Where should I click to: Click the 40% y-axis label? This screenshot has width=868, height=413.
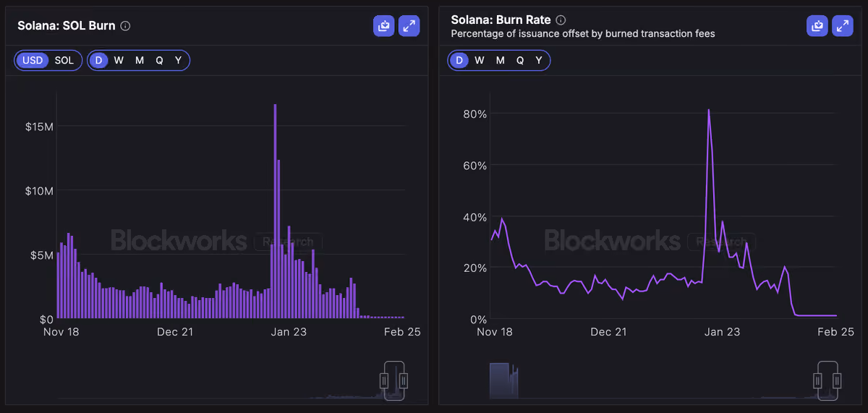click(475, 217)
